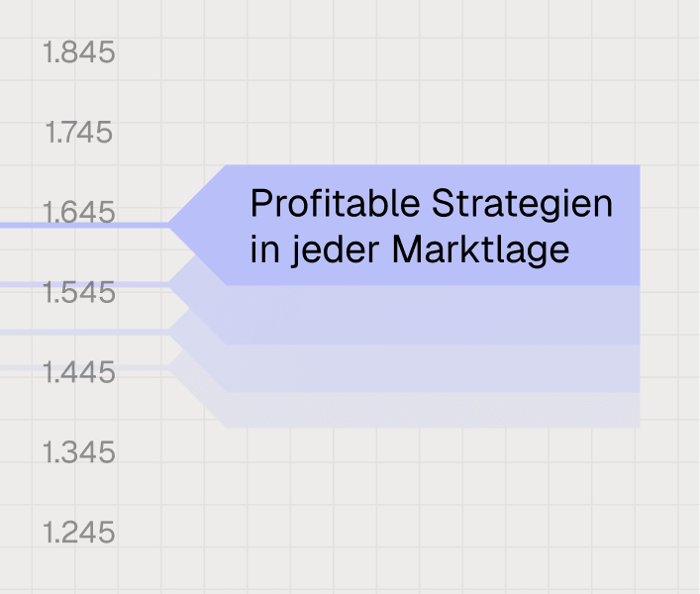Click the 1.845 price axis label
The image size is (700, 594).
point(79,52)
